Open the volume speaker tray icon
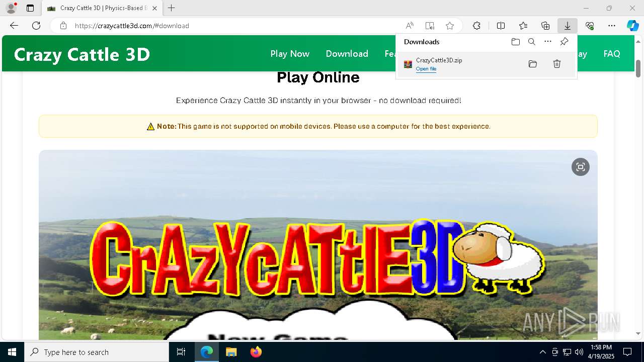644x362 pixels. [579, 352]
